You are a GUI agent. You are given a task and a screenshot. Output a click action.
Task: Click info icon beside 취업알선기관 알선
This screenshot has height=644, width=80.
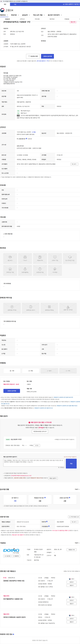point(45,498)
